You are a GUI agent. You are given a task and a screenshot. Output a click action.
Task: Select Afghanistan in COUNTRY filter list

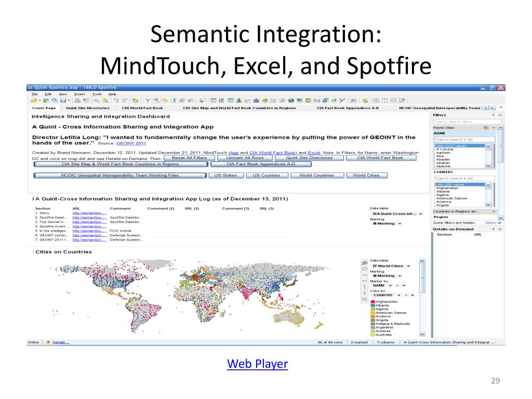(x=447, y=188)
